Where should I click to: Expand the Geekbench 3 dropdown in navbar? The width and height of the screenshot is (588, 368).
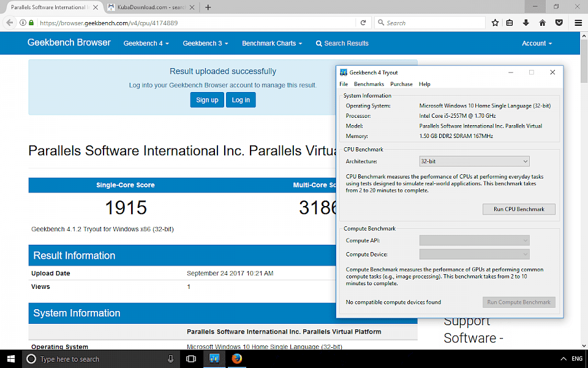pos(206,43)
